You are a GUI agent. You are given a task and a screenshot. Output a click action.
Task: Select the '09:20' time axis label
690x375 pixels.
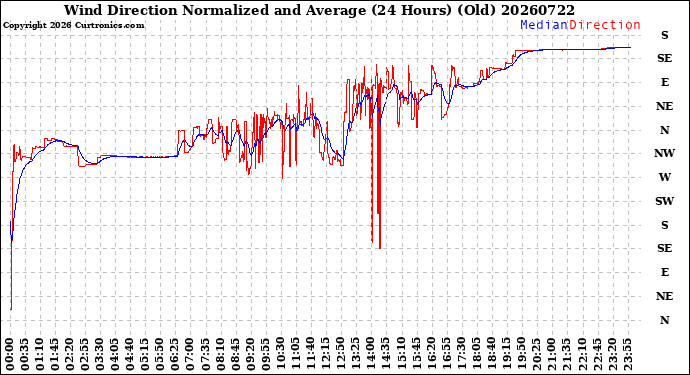pos(250,355)
